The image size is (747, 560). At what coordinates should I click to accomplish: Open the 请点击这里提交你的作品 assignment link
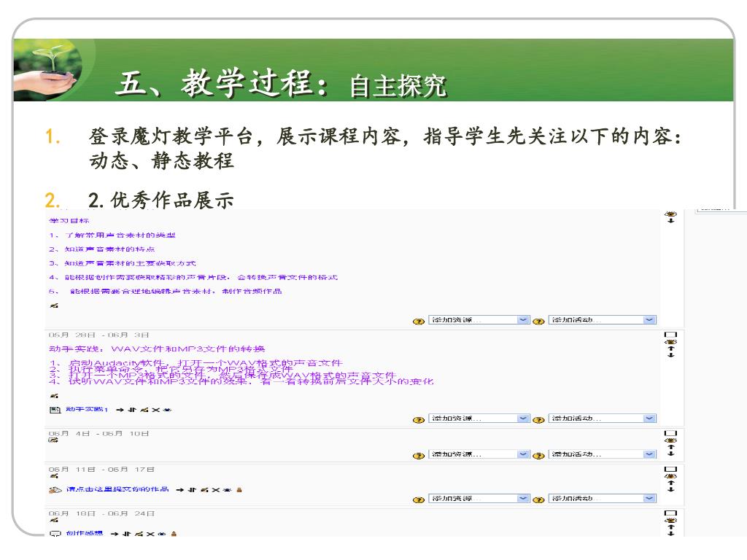click(x=117, y=489)
